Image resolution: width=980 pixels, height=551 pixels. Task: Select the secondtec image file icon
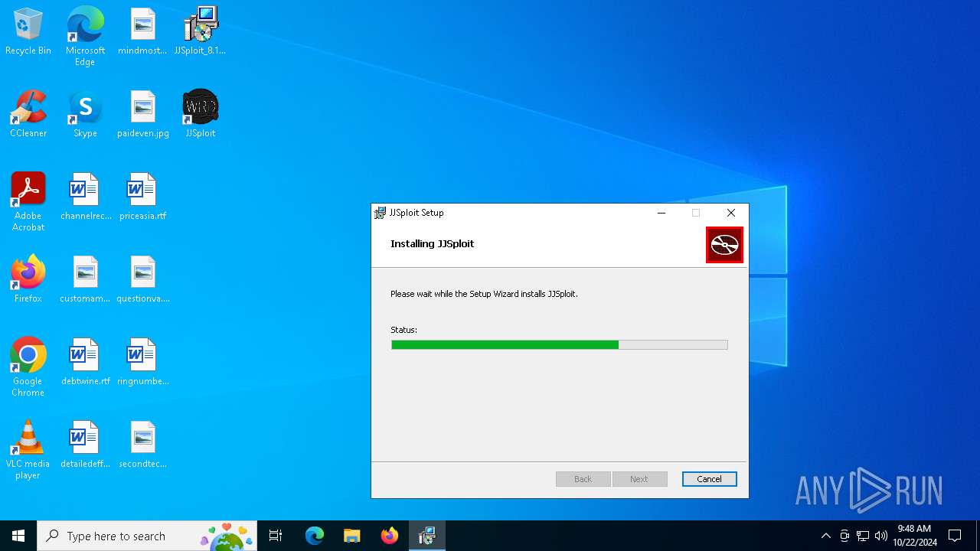pyautogui.click(x=143, y=445)
